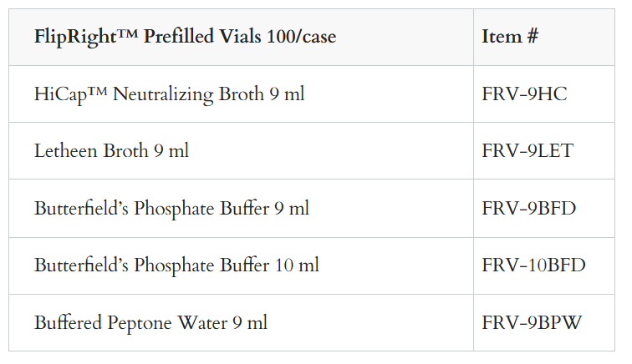Click the word Letheen in second row
The width and height of the screenshot is (632, 364).
tap(66, 151)
